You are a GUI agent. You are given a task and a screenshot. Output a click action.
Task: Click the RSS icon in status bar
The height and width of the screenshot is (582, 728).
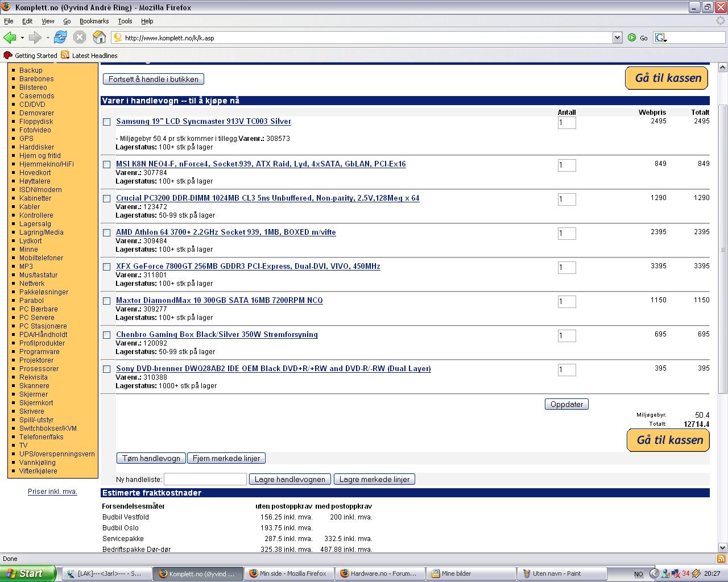click(721, 559)
